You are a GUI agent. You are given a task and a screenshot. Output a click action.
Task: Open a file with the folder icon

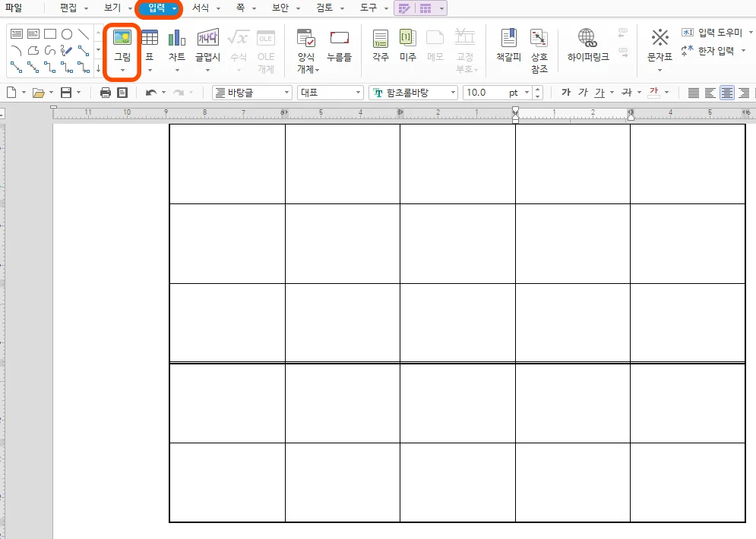point(38,93)
